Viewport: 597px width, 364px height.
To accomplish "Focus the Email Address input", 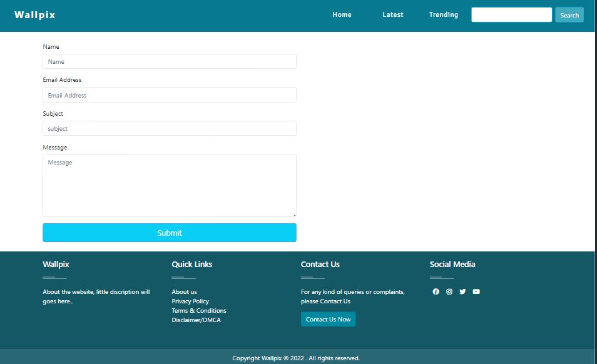I will click(x=169, y=95).
